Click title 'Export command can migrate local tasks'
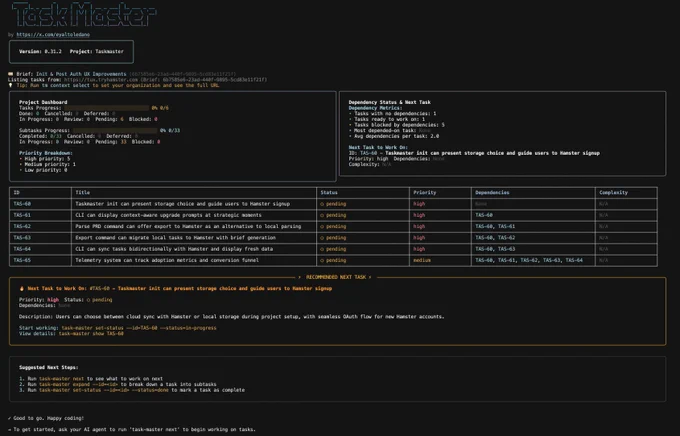 pos(176,238)
